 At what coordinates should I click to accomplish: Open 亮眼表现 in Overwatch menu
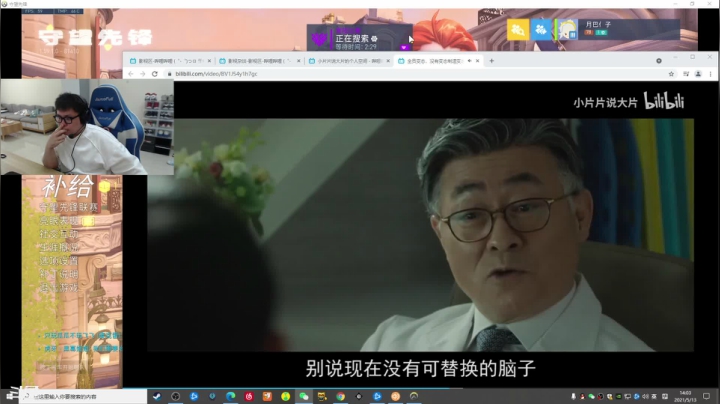tap(60, 221)
